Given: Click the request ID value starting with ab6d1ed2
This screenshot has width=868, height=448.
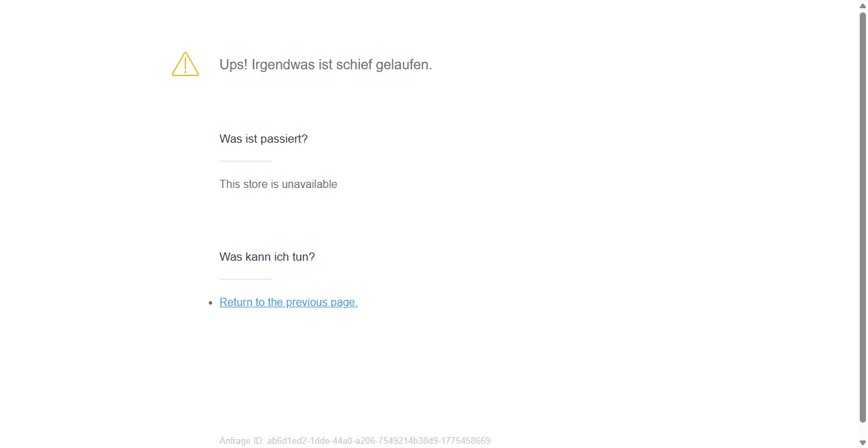Looking at the screenshot, I should pyautogui.click(x=379, y=440).
